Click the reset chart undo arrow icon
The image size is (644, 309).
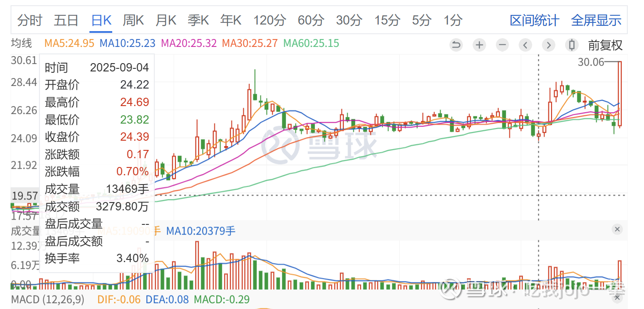[456, 45]
